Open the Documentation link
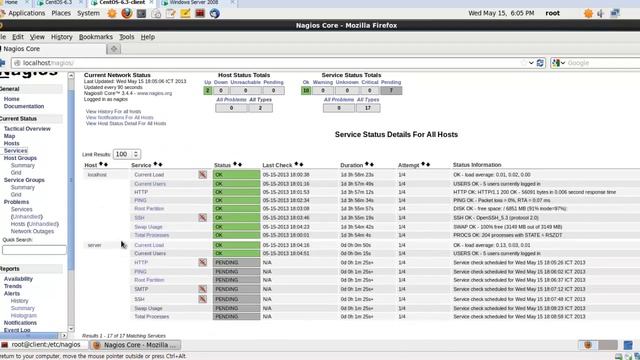 coord(24,106)
